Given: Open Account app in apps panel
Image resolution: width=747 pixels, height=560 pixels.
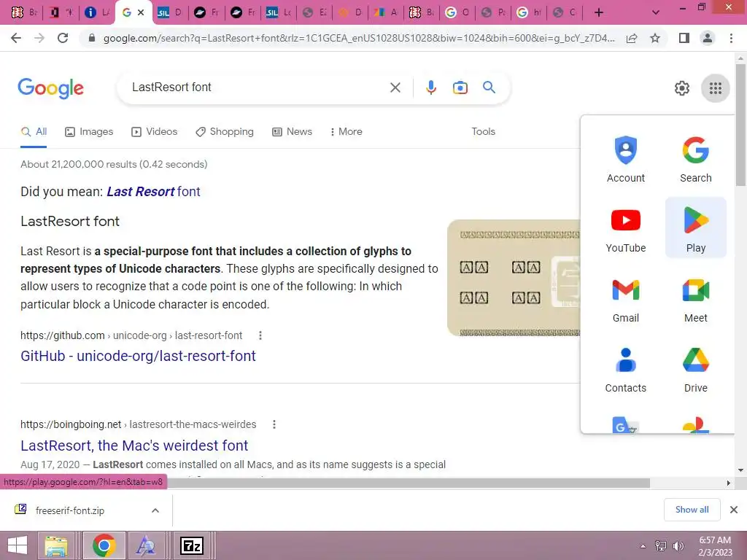Looking at the screenshot, I should pos(625,160).
